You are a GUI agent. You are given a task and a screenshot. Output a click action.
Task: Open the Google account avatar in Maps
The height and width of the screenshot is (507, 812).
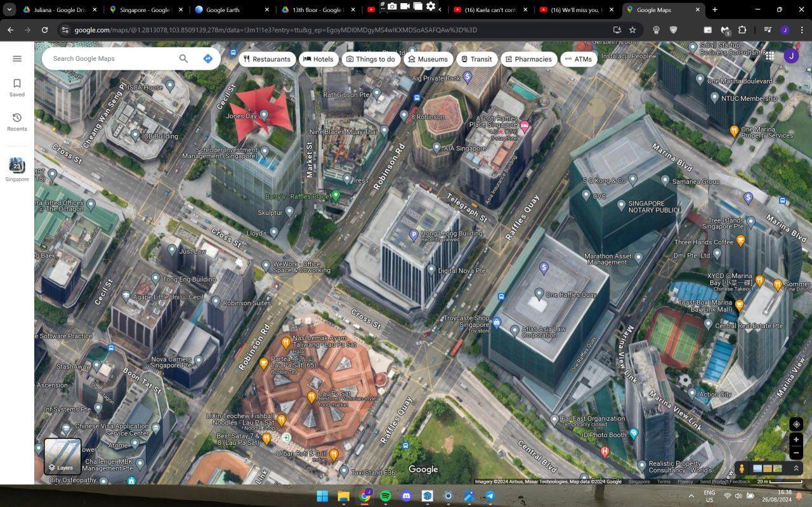[790, 56]
